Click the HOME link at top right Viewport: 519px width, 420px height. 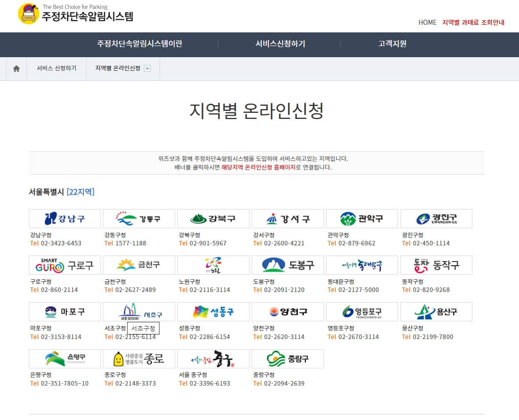(x=427, y=22)
